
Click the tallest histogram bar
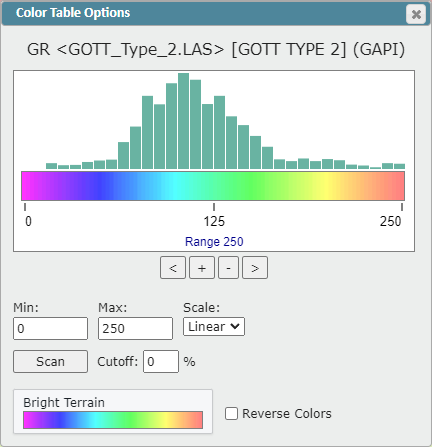[183, 121]
